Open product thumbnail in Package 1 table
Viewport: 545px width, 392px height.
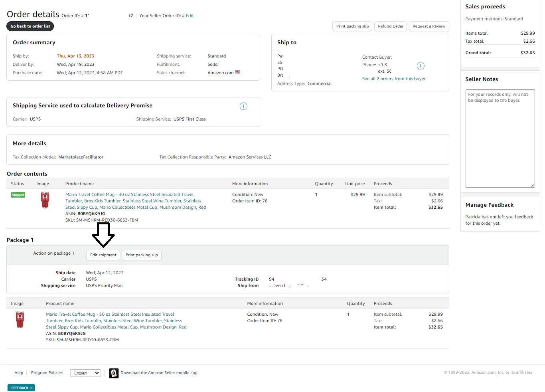coord(20,320)
